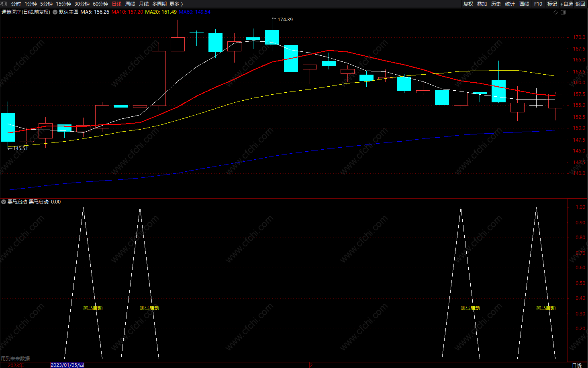
Task: Click the 170.0 price axis label
Action: pyautogui.click(x=579, y=37)
